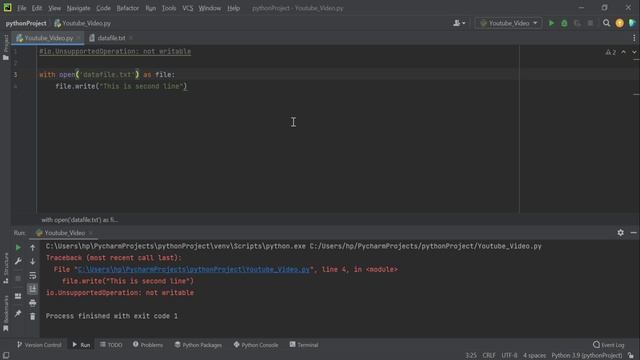Open the Help menu
The height and width of the screenshot is (360, 640).
233,8
